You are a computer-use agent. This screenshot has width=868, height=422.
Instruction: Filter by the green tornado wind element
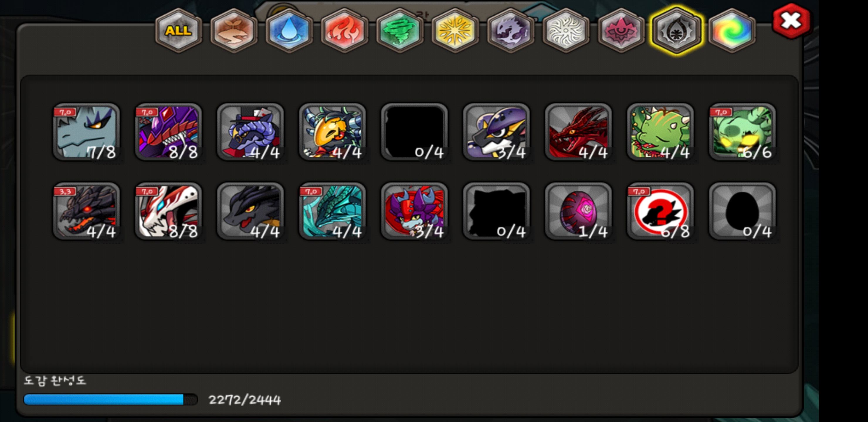click(400, 31)
